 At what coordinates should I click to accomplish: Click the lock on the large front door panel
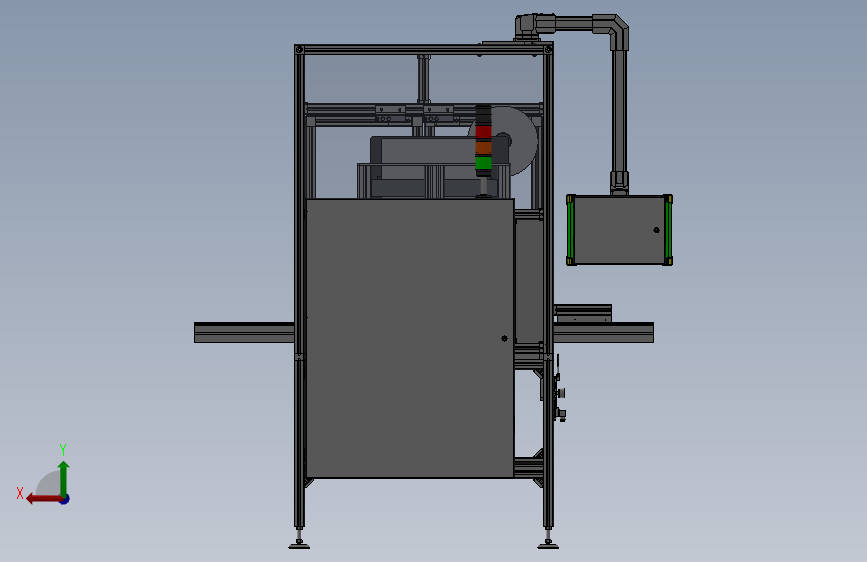coord(504,339)
